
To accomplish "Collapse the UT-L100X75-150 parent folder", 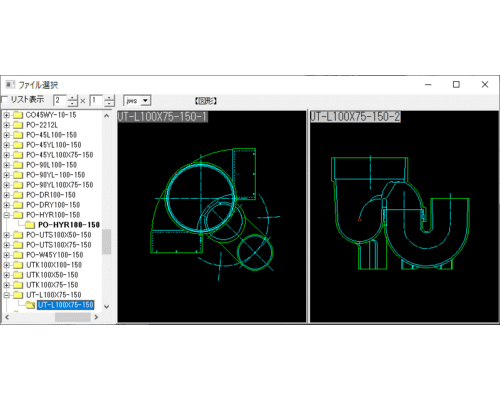I will coord(6,295).
